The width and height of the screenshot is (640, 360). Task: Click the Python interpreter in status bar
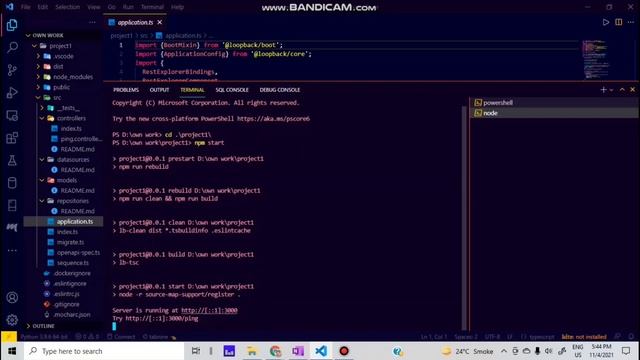point(44,337)
